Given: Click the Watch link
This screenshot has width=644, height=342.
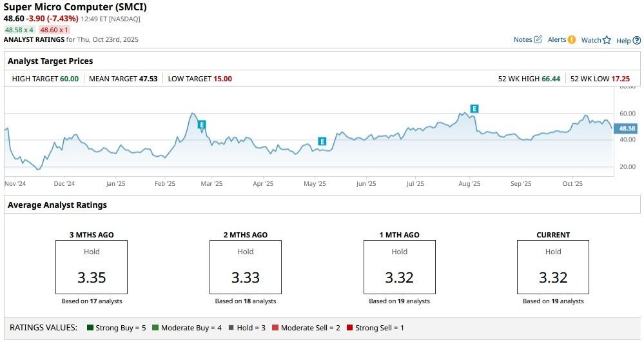Looking at the screenshot, I should point(591,40).
